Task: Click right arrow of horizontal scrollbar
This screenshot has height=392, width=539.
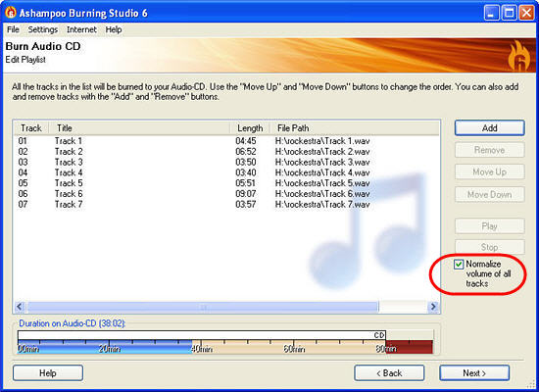Action: pyautogui.click(x=433, y=307)
